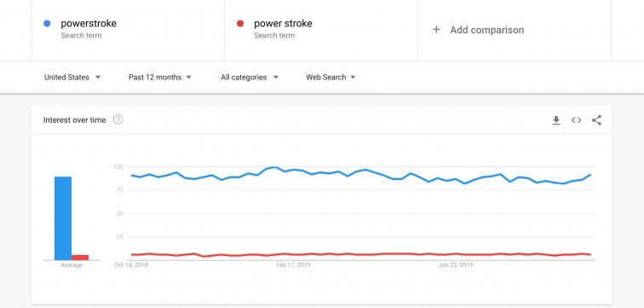Image resolution: width=644 pixels, height=308 pixels.
Task: Select the blue powerstroke term dot
Action: coord(47,23)
